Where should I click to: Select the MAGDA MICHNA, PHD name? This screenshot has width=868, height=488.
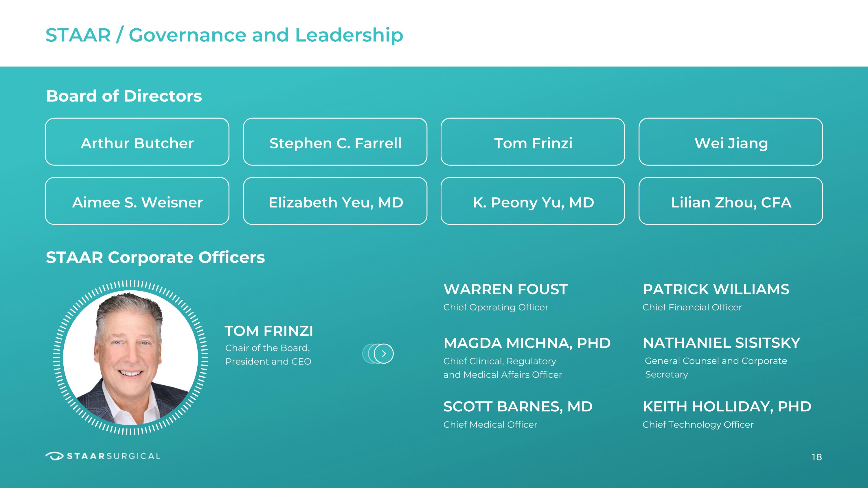pos(527,343)
